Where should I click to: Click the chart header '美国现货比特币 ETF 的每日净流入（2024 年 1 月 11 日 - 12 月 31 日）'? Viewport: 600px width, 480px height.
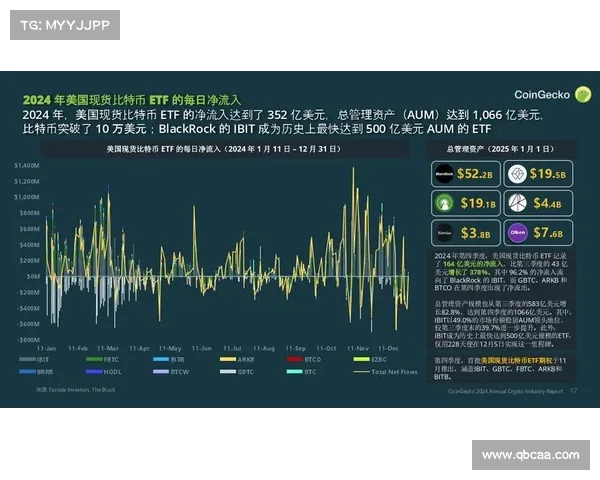[x=224, y=149]
